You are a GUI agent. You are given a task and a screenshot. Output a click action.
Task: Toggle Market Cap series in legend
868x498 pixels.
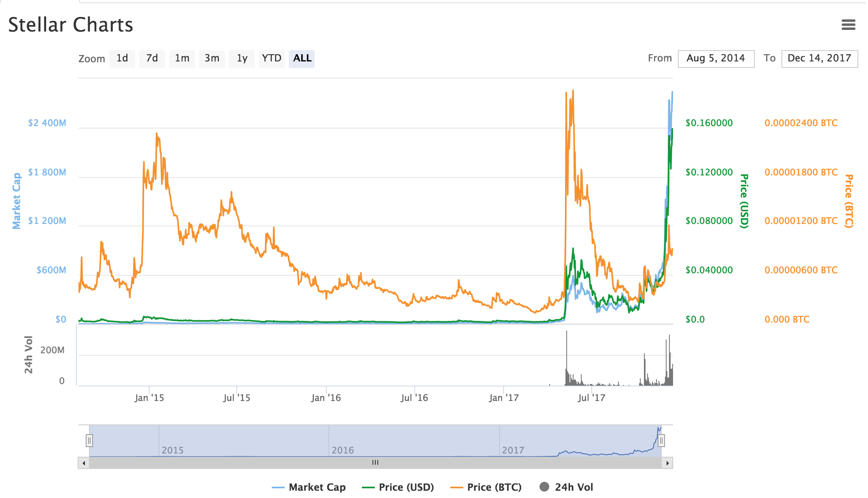309,487
